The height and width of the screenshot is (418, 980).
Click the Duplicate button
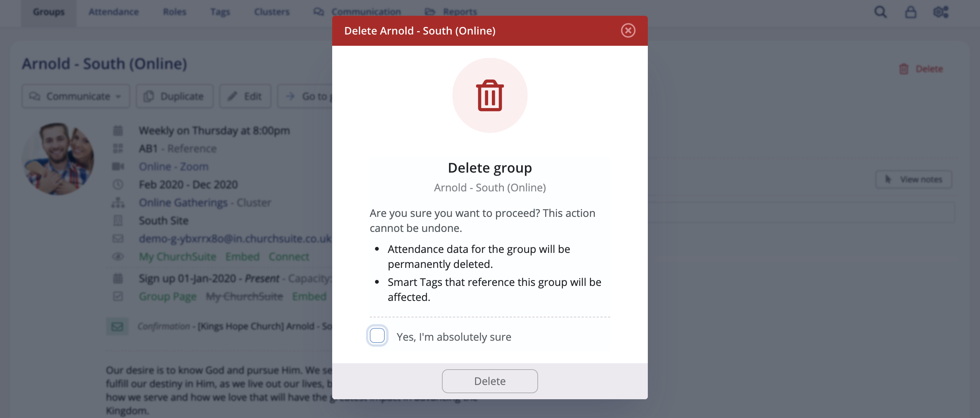tap(175, 96)
